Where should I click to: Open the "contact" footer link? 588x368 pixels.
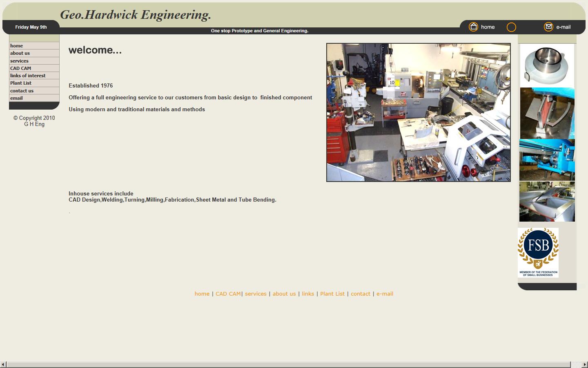(361, 294)
